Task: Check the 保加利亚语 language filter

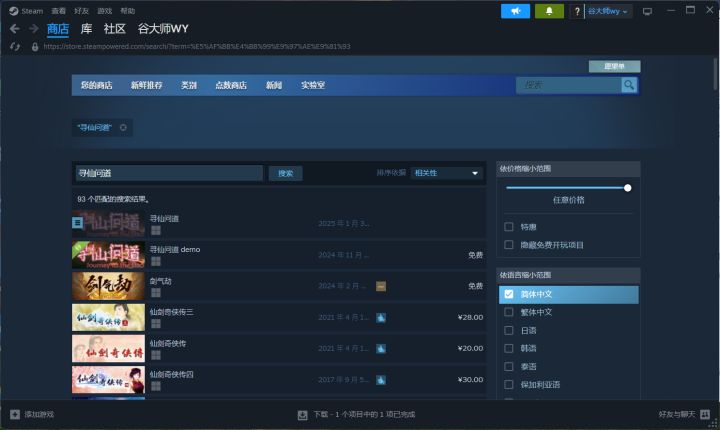Action: pyautogui.click(x=509, y=385)
